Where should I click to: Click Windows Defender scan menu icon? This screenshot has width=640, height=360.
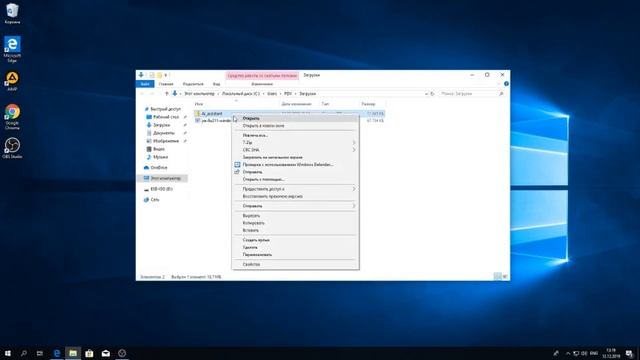[x=237, y=164]
